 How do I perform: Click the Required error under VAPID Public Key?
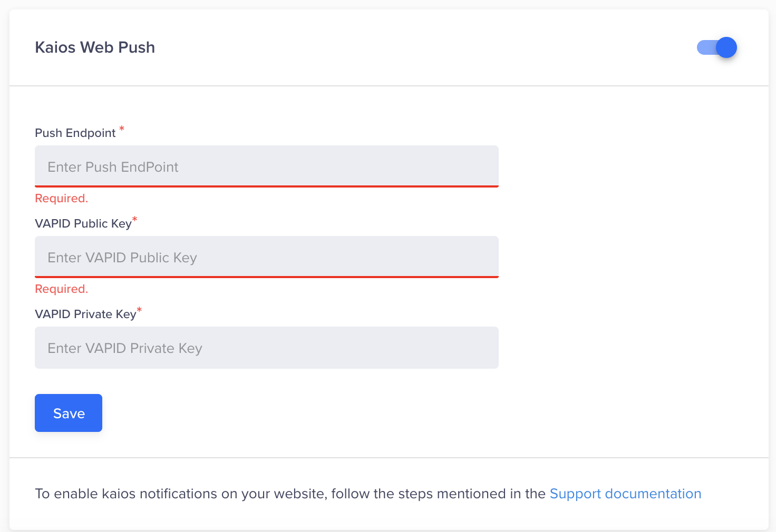(x=62, y=289)
